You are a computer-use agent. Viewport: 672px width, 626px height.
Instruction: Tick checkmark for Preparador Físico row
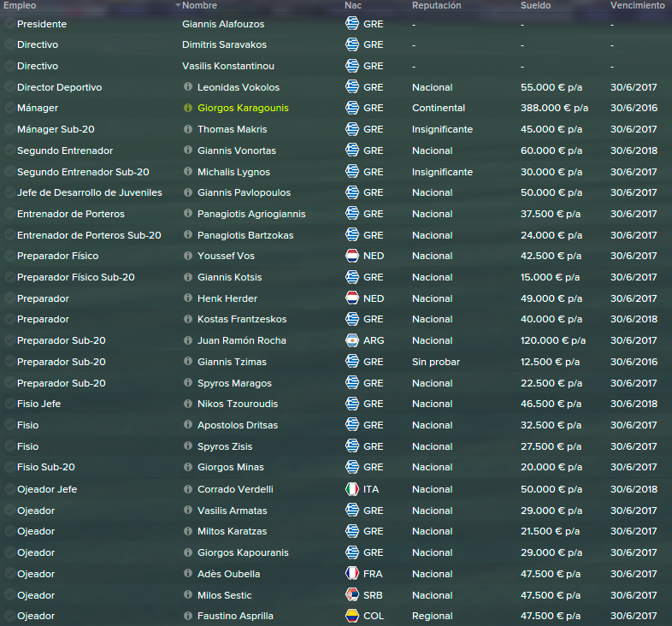9,256
